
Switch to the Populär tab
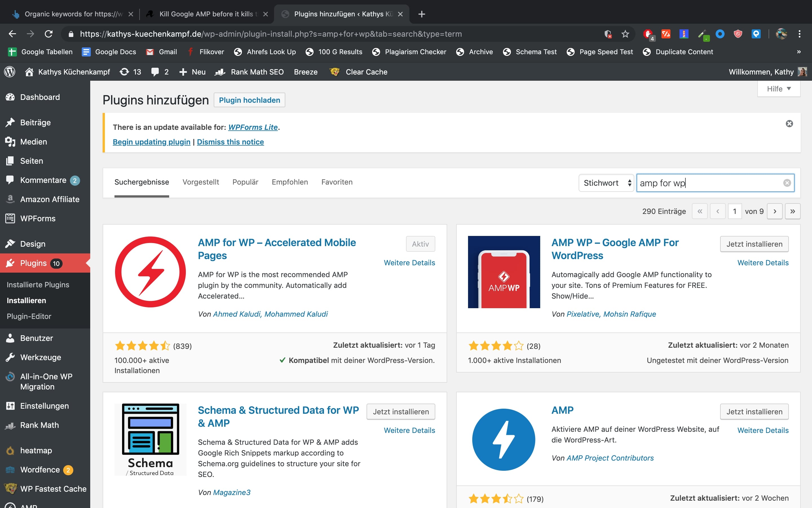[245, 182]
